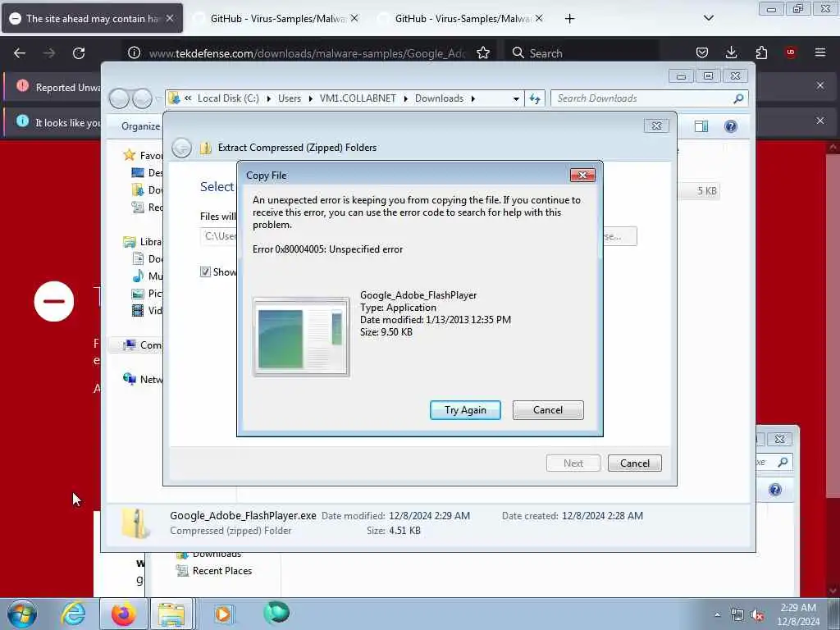The height and width of the screenshot is (630, 840).
Task: Open Firefox Pocket save icon
Action: click(702, 52)
